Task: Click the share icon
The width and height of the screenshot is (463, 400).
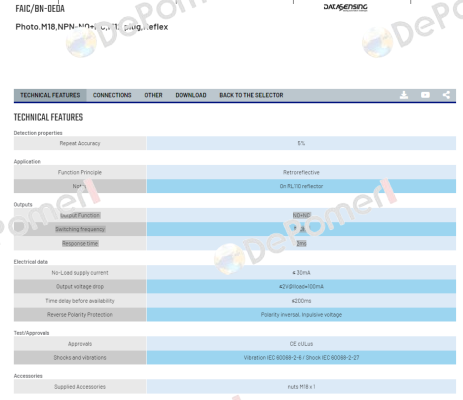Action: pyautogui.click(x=446, y=95)
